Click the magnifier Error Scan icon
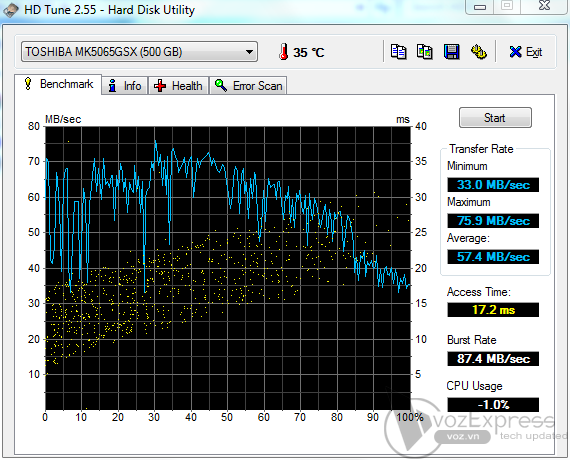570x460 pixels. coord(221,85)
